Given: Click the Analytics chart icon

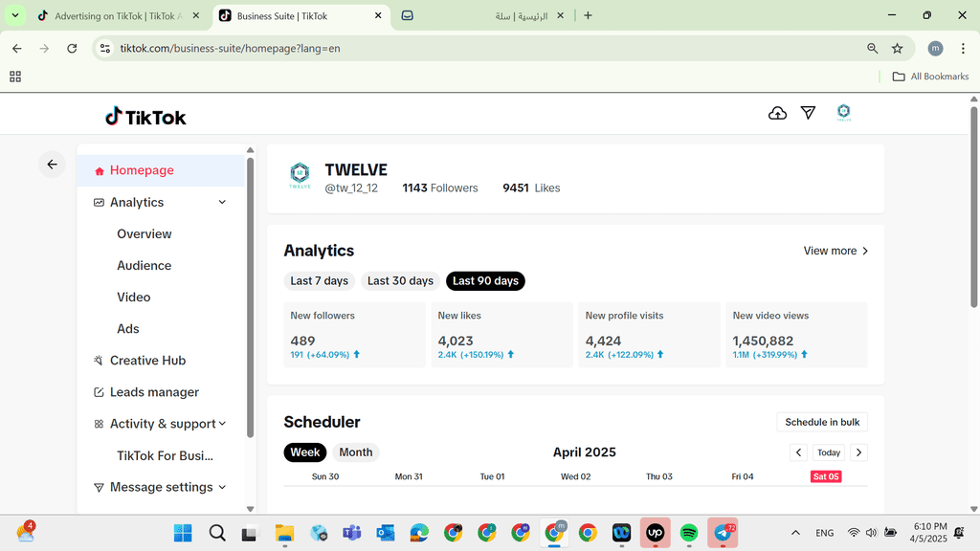Looking at the screenshot, I should 99,203.
